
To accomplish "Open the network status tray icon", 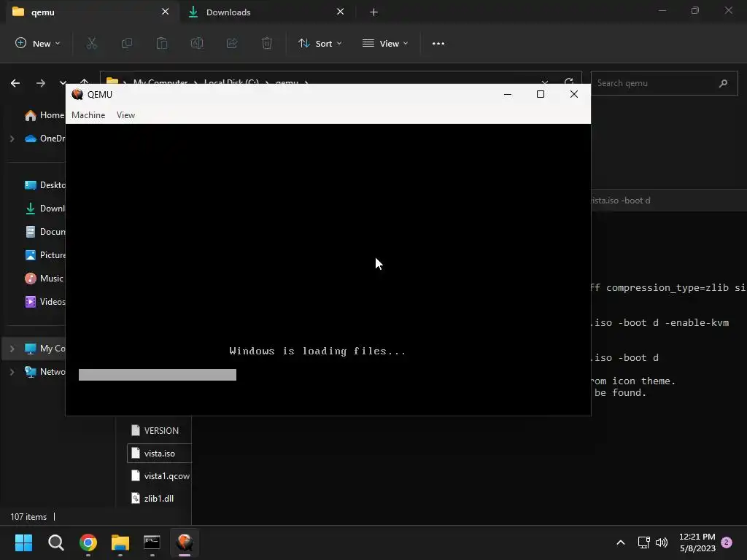I will point(643,542).
